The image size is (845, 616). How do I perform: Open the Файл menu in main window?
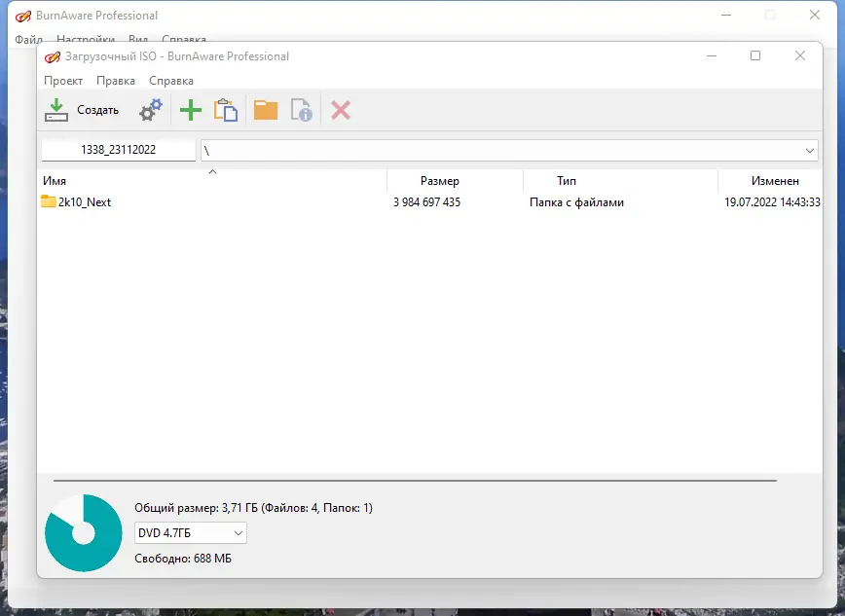[28, 39]
